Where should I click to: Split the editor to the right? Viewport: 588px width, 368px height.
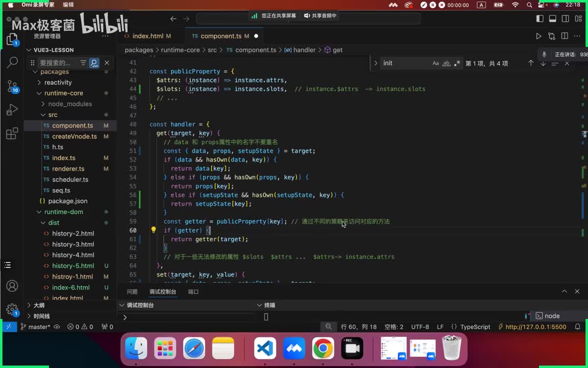[x=565, y=36]
